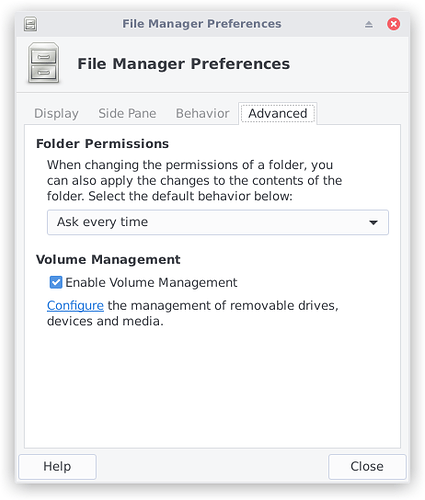
Task: Expand the folder permissions dropdown arrow
Action: pyautogui.click(x=373, y=222)
